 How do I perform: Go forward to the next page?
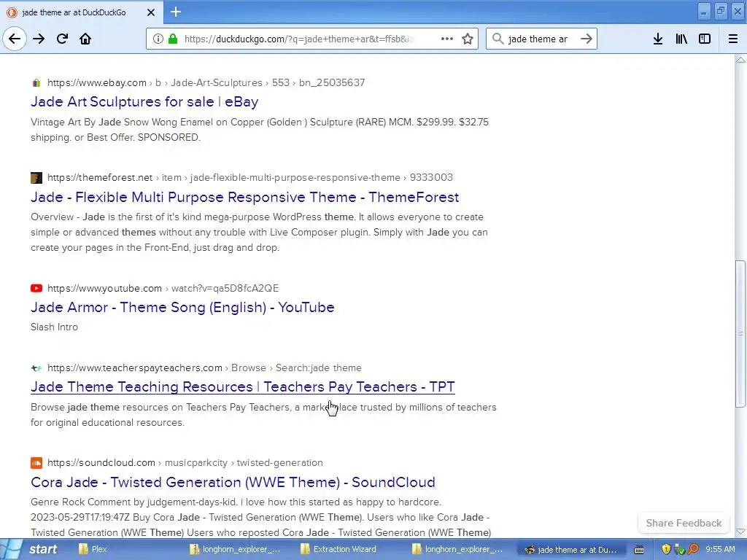[39, 39]
